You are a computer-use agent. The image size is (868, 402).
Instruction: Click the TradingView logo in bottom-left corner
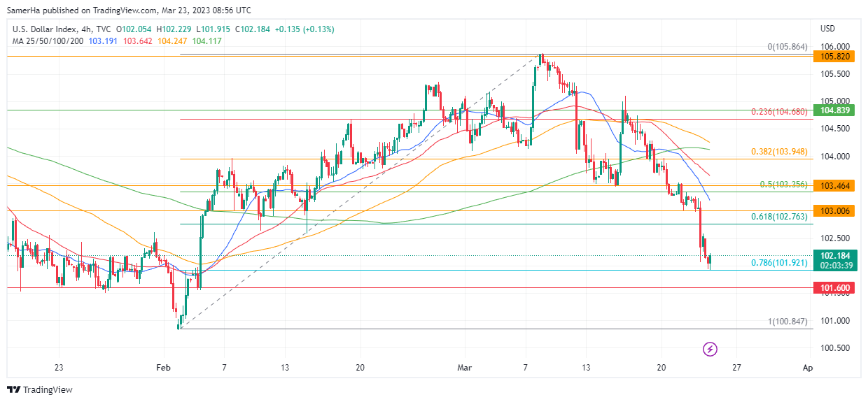(x=40, y=389)
